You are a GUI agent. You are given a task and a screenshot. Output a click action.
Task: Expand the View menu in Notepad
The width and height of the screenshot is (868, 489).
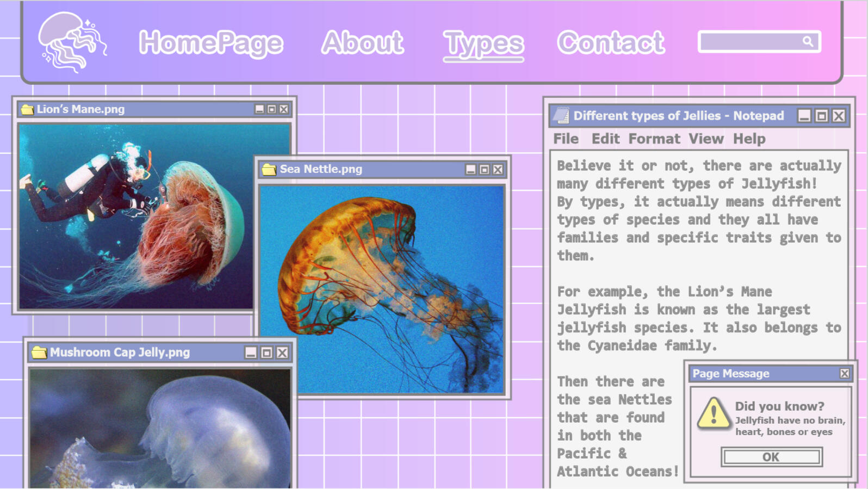(x=705, y=139)
